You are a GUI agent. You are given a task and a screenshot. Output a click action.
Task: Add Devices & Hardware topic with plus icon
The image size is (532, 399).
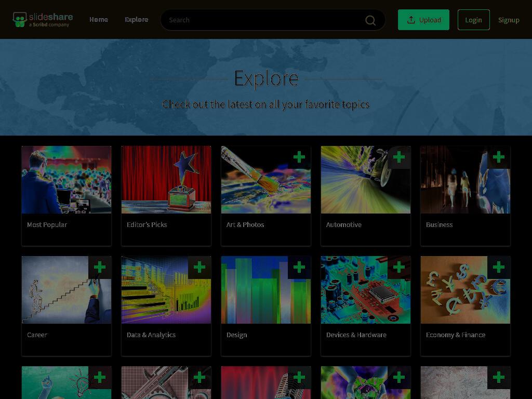click(x=398, y=268)
